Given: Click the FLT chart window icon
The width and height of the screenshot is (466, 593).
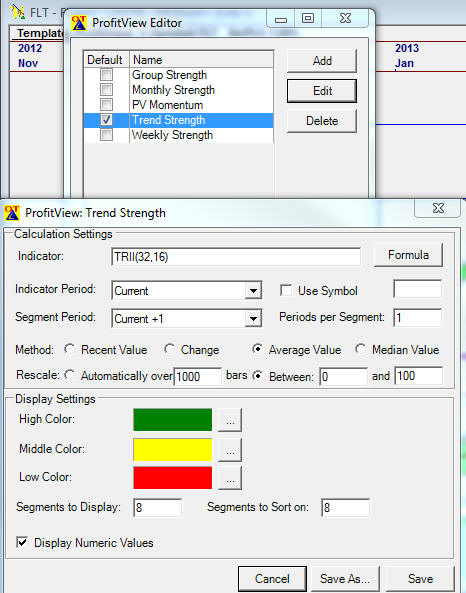Looking at the screenshot, I should 17,12.
